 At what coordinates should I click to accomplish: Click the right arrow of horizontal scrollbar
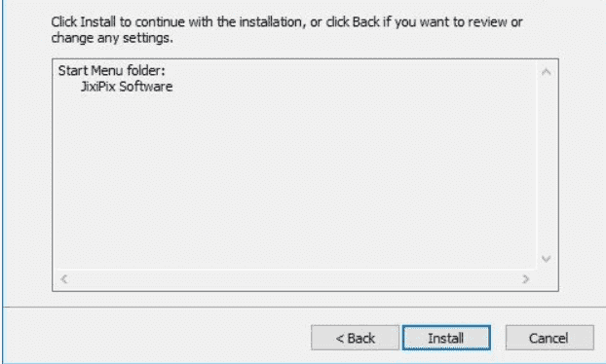coord(525,278)
